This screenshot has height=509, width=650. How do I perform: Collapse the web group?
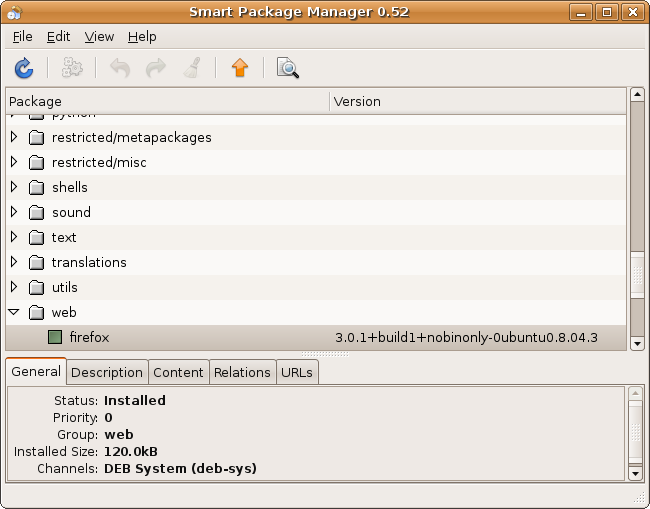[14, 312]
